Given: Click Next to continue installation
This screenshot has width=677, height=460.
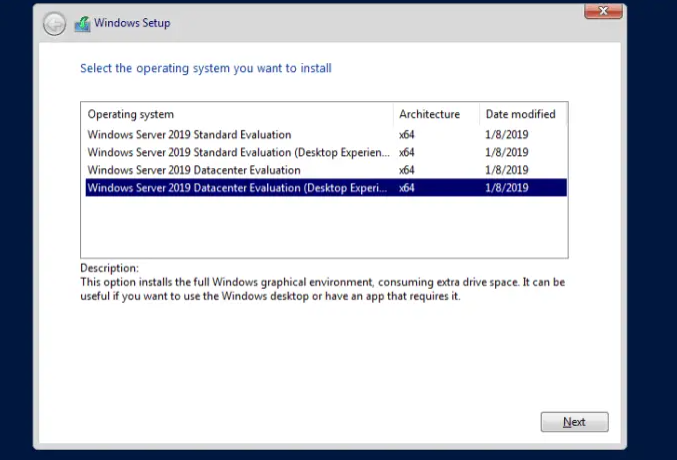Looking at the screenshot, I should [x=574, y=422].
